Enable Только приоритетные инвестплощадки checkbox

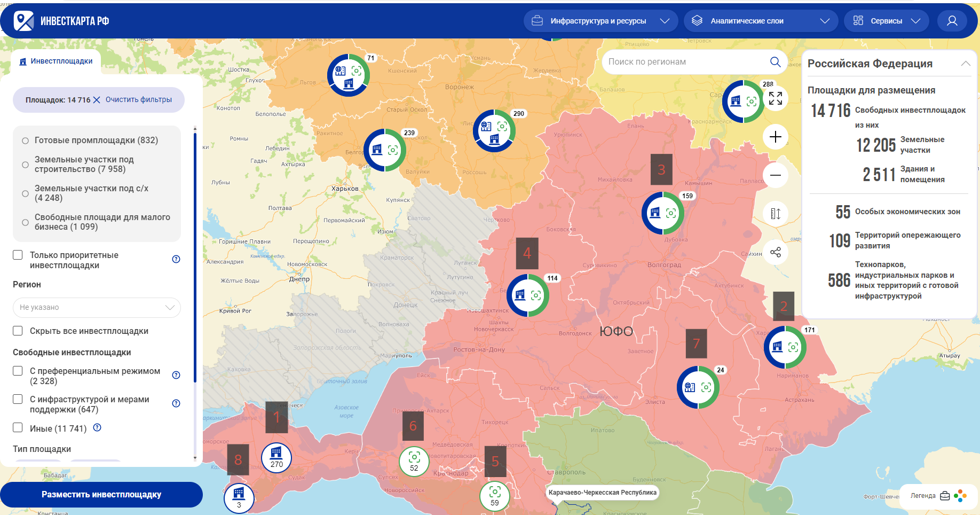[x=18, y=255]
